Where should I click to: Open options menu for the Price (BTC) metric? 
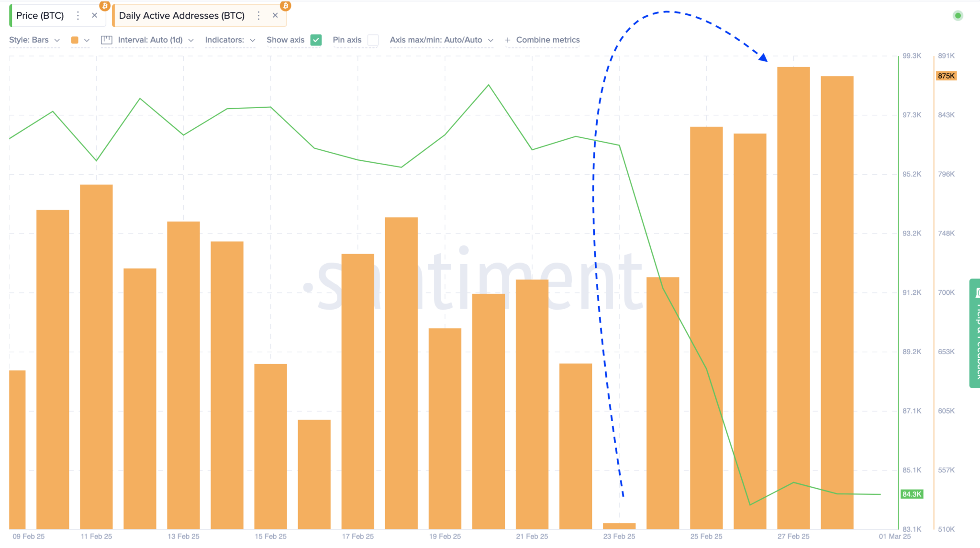78,15
